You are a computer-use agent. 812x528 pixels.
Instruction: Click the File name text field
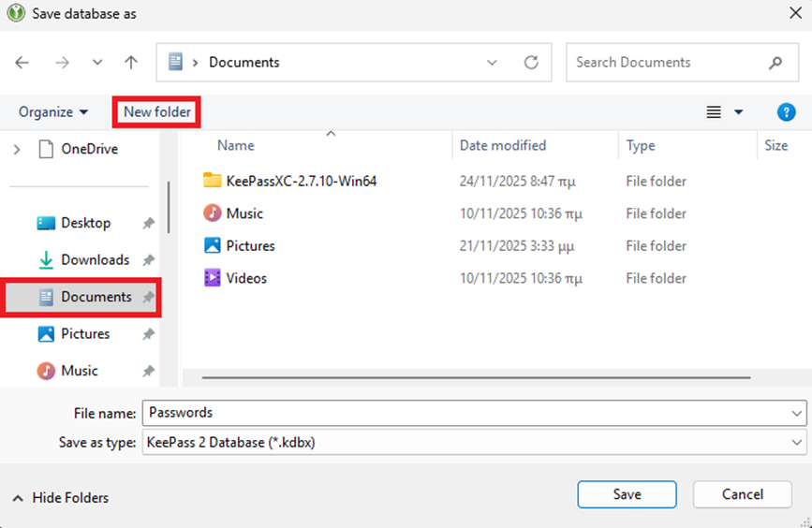(464, 413)
